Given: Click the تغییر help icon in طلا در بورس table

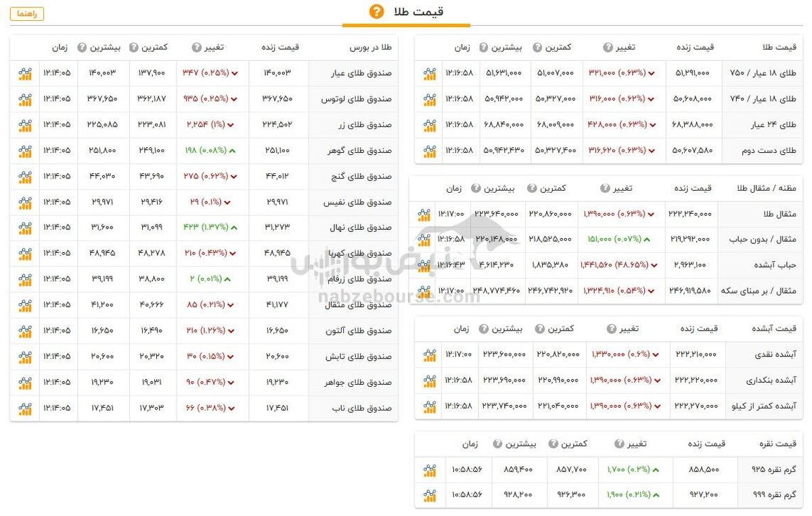Looking at the screenshot, I should coord(196,47).
